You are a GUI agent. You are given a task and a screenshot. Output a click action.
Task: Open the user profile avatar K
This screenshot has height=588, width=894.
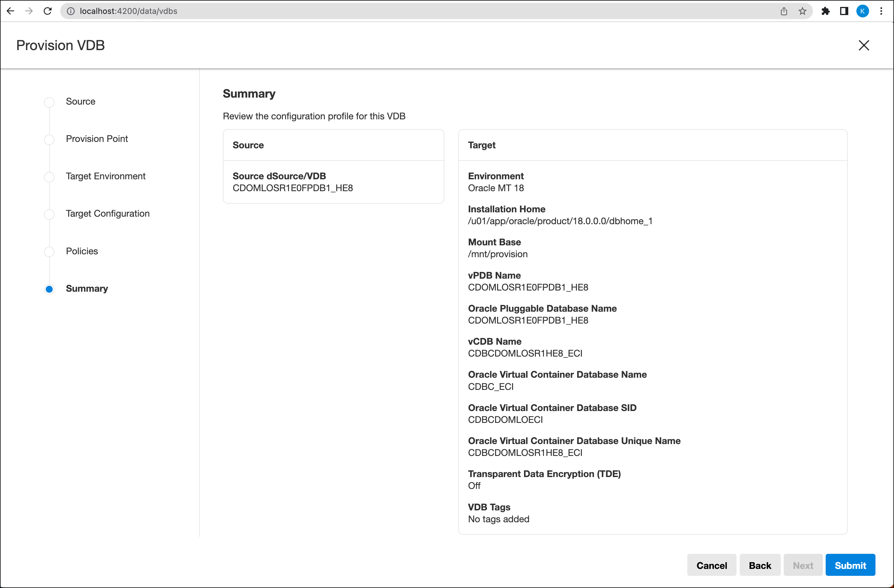point(862,11)
